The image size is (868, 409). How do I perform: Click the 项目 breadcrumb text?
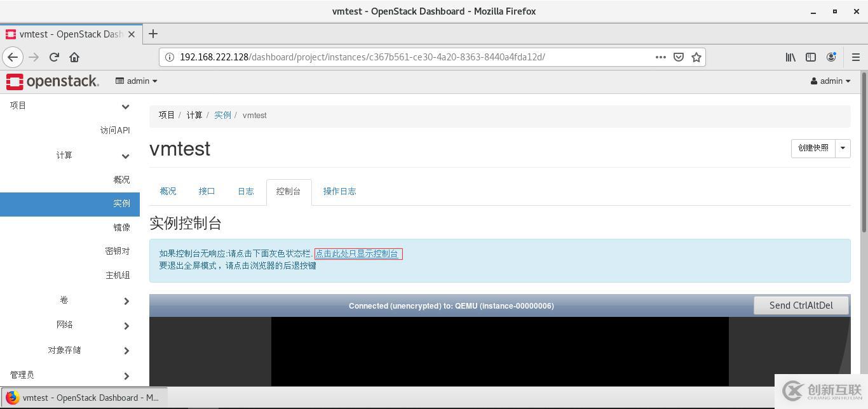click(166, 115)
